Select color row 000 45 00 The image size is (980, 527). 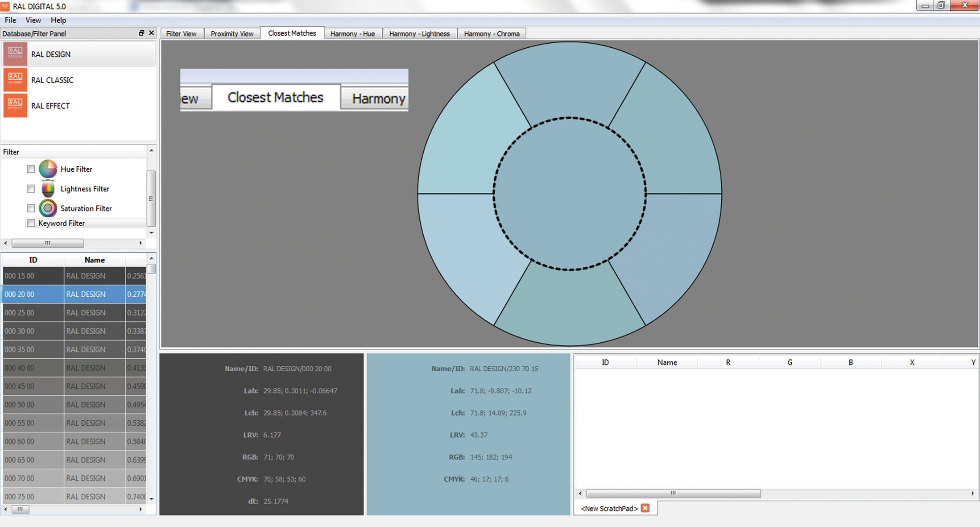point(33,386)
